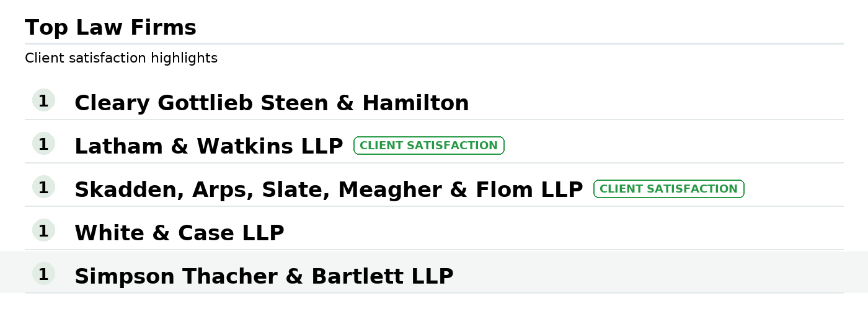This screenshot has height=322, width=868.
Task: Open the White & Case LLP firm name
Action: pos(179,233)
